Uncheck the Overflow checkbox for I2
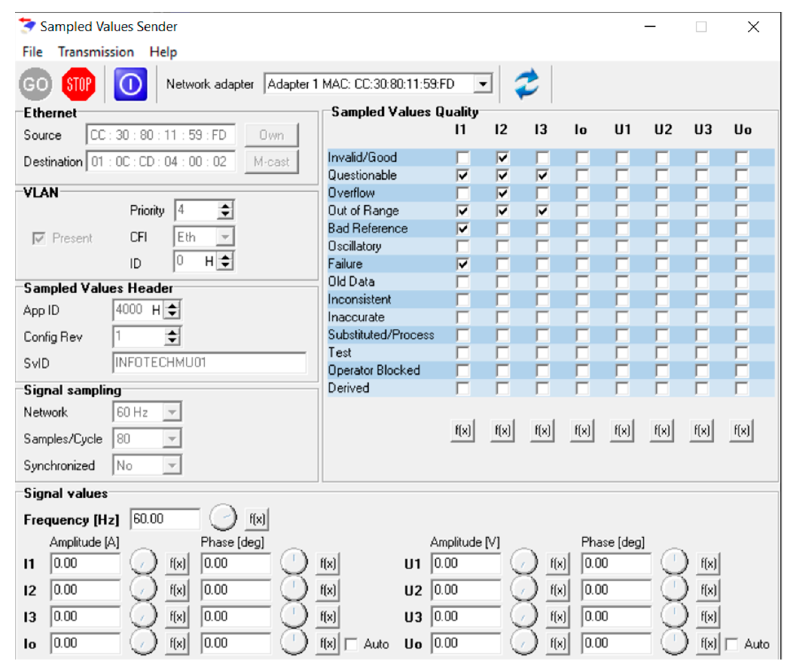The image size is (795, 672). [502, 193]
